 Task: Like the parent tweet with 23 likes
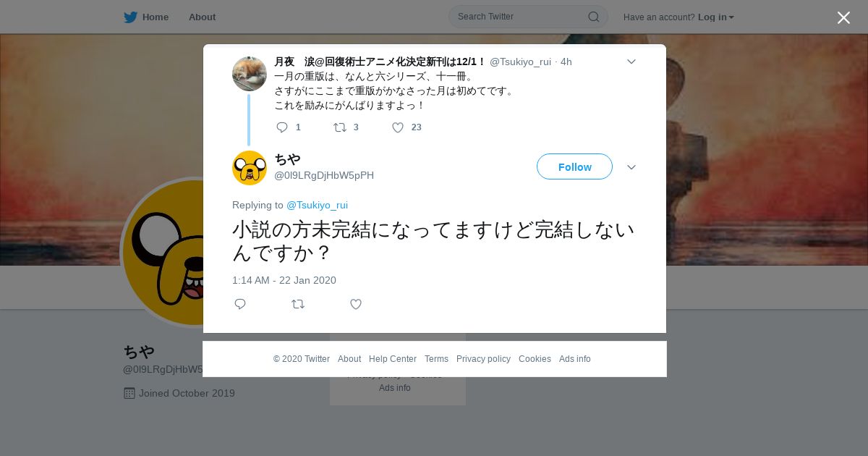pos(398,127)
